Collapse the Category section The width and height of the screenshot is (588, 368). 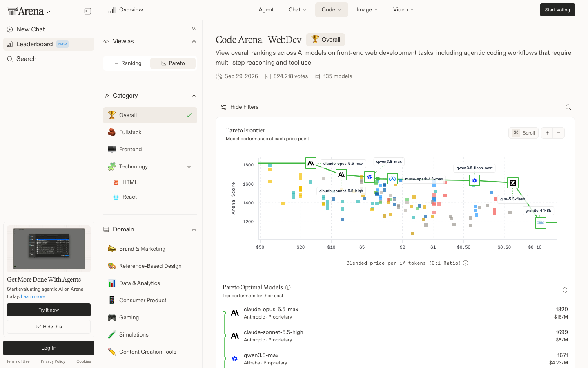click(194, 96)
